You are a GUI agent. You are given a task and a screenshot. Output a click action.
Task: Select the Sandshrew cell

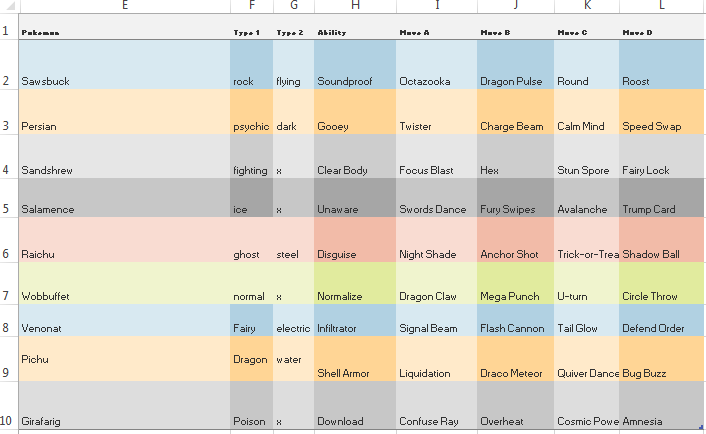(x=125, y=156)
